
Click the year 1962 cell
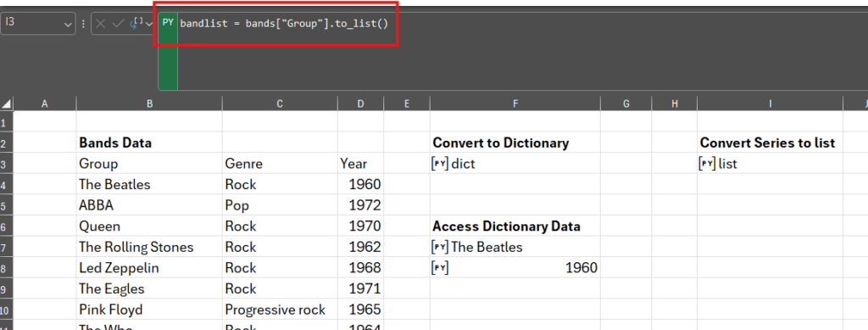click(360, 247)
